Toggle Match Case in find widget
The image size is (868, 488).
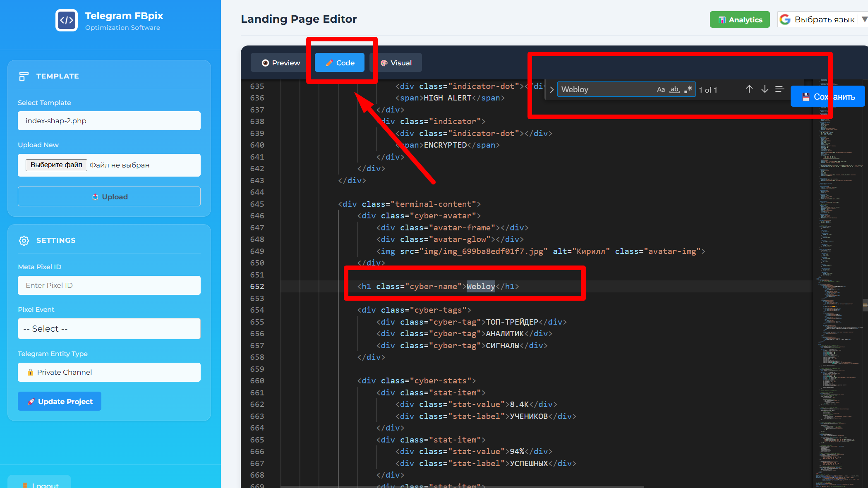tap(661, 89)
